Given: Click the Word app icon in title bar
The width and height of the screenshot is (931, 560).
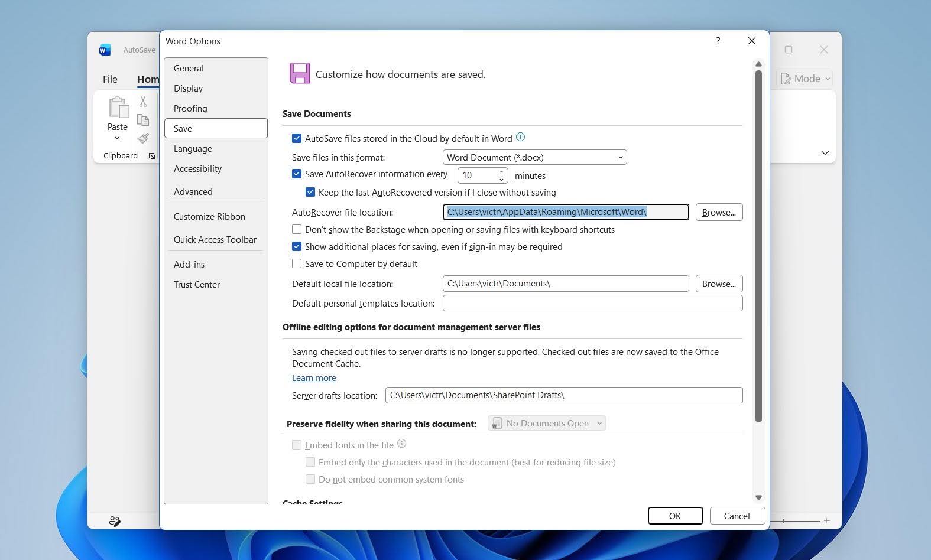Looking at the screenshot, I should [105, 50].
